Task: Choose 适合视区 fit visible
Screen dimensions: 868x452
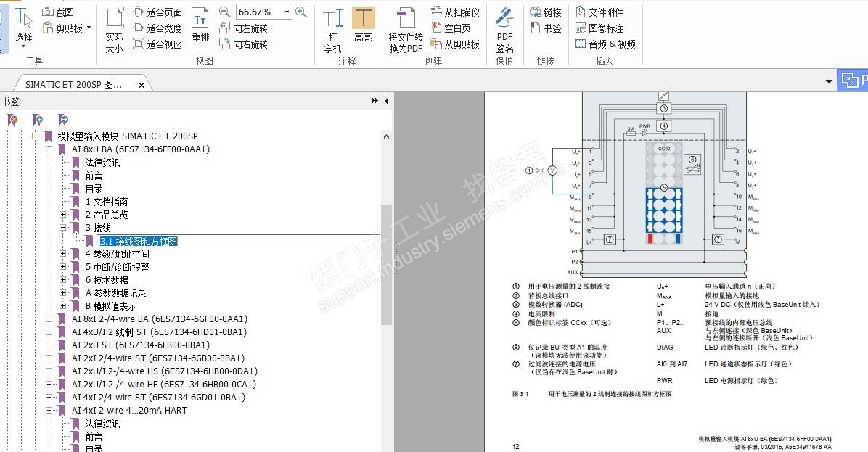Action: click(x=157, y=44)
